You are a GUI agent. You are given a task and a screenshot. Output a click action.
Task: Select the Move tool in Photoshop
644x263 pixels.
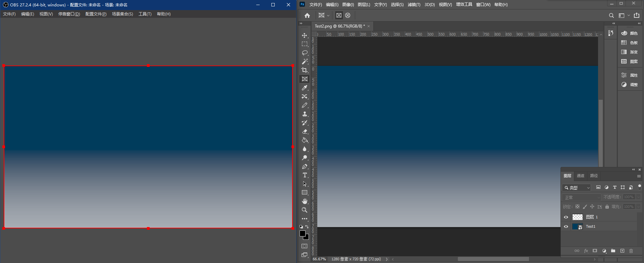tap(305, 35)
